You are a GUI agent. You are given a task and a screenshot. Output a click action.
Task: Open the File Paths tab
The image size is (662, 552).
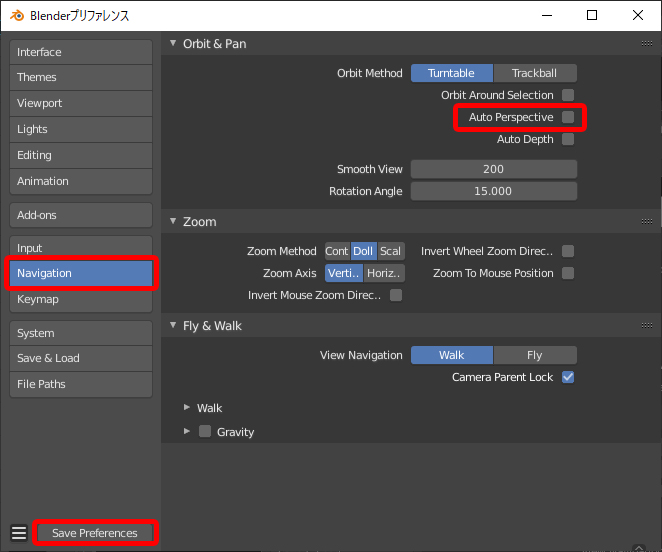[81, 384]
